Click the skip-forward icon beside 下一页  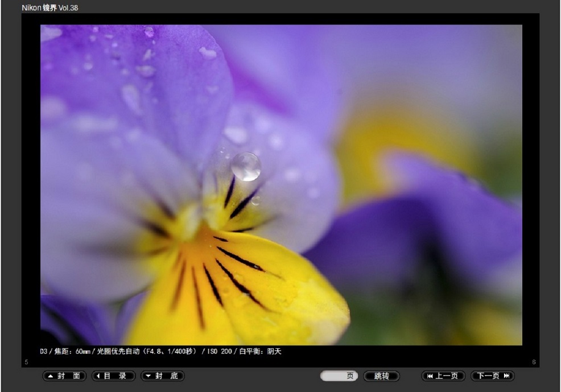point(506,376)
